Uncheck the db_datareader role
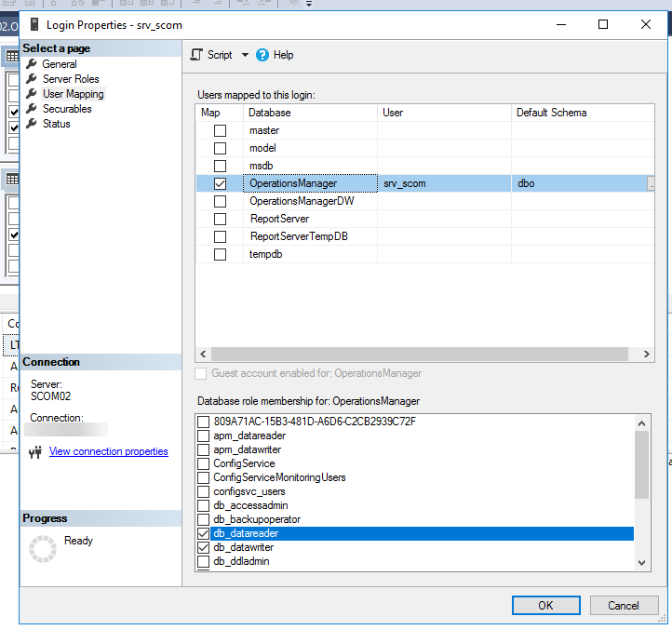This screenshot has height=630, width=672. [203, 533]
